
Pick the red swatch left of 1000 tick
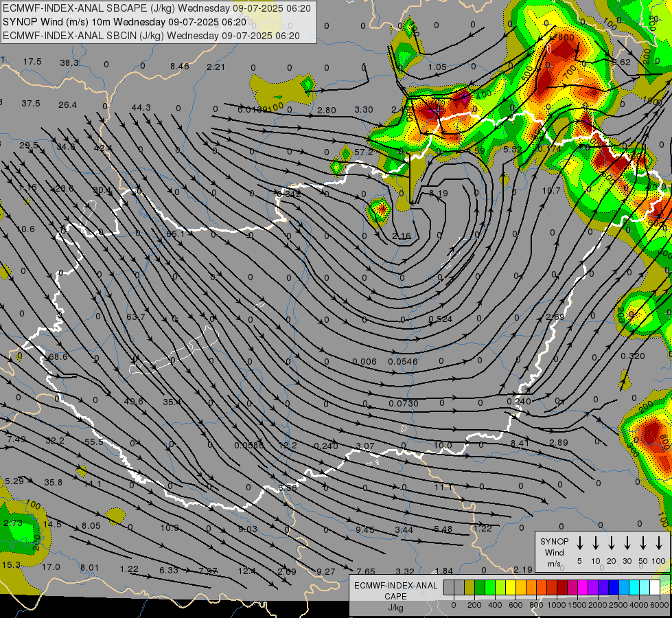(x=552, y=588)
